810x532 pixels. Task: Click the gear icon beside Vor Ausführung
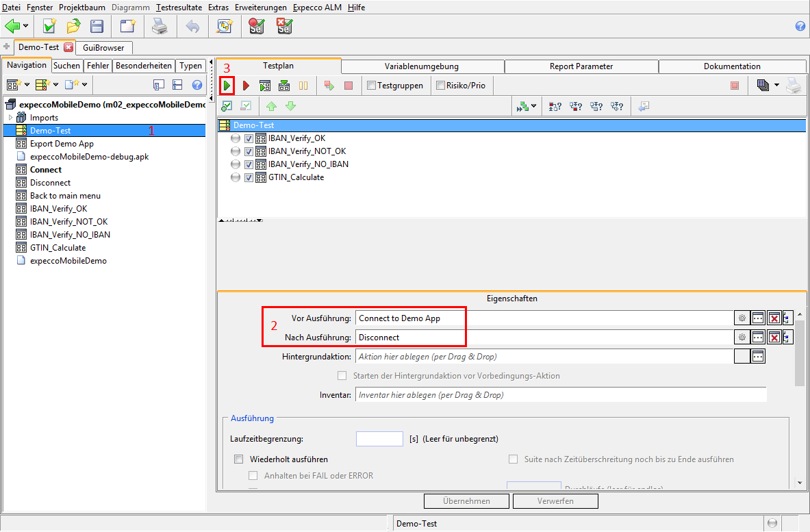(742, 318)
